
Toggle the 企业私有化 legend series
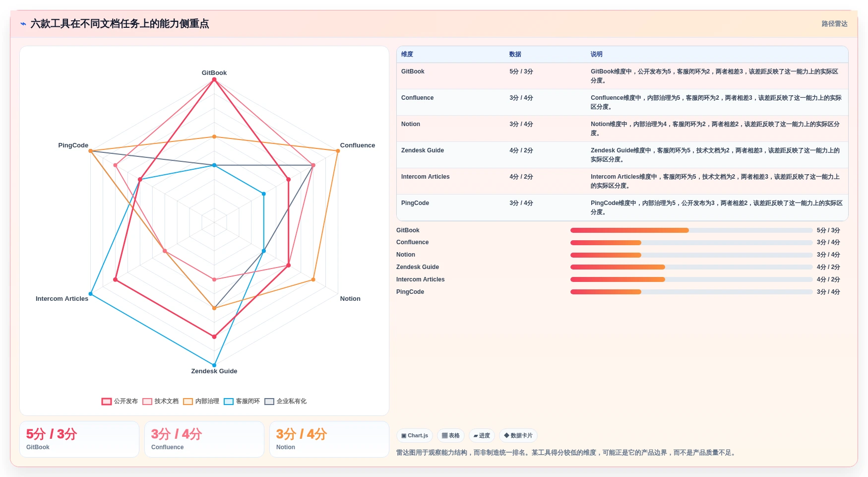coord(285,401)
